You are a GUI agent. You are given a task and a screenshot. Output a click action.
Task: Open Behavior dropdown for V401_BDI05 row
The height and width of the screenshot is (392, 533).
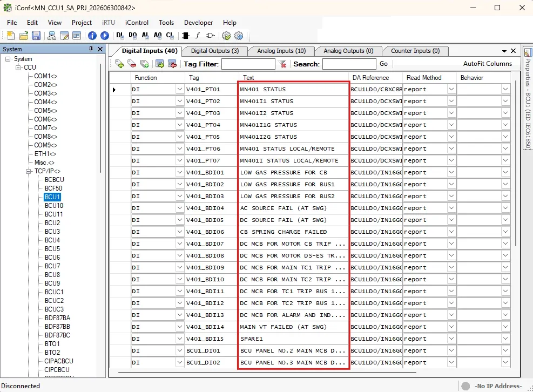click(505, 220)
